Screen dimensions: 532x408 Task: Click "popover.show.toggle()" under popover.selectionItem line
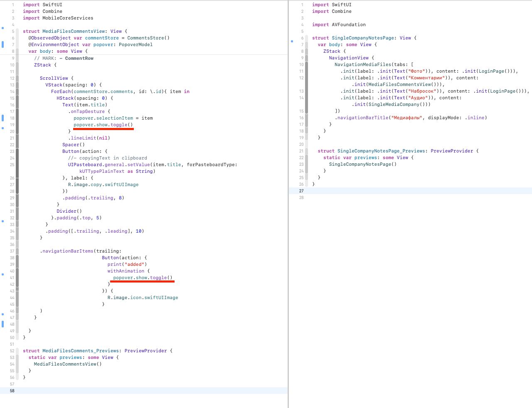pos(103,125)
